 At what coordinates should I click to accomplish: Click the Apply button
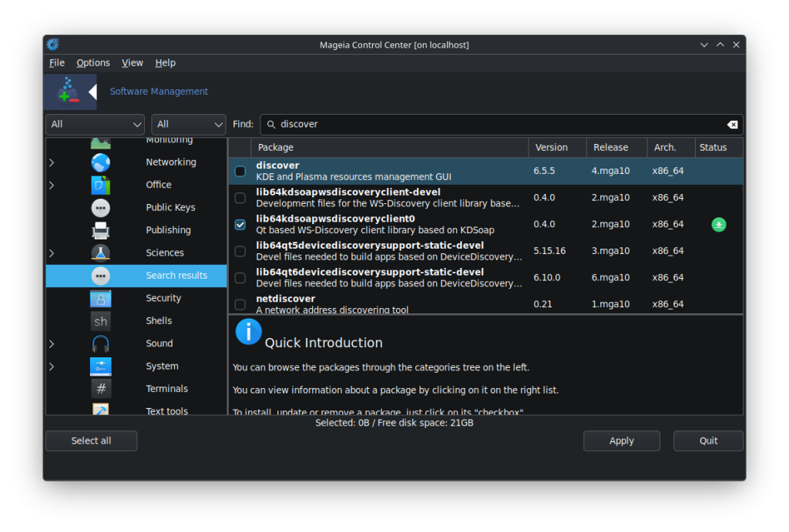(622, 440)
